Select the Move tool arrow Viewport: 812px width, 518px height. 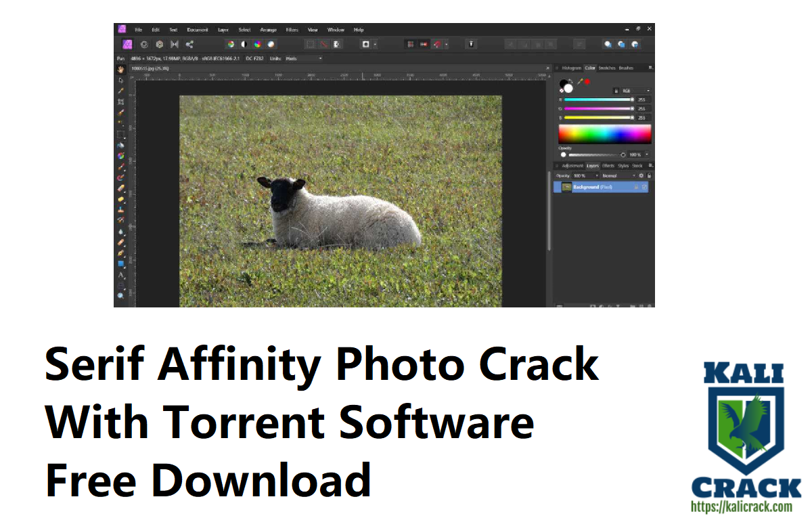tap(121, 80)
